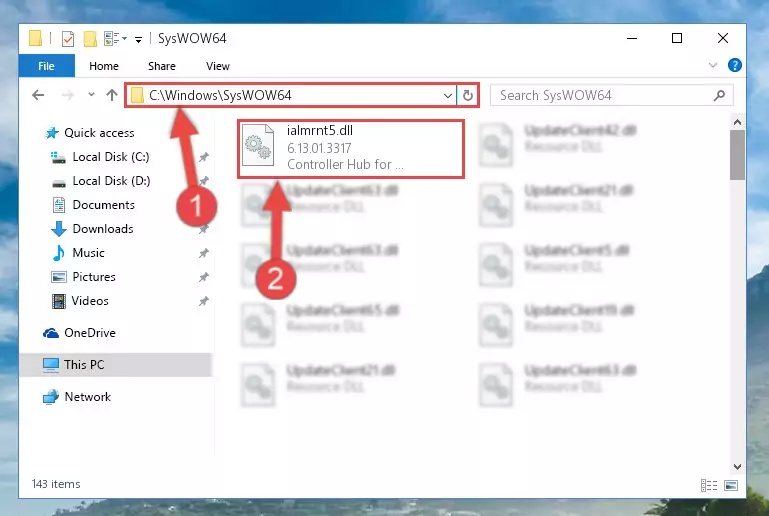
Task: Select This PC in the navigation pane
Action: point(84,365)
